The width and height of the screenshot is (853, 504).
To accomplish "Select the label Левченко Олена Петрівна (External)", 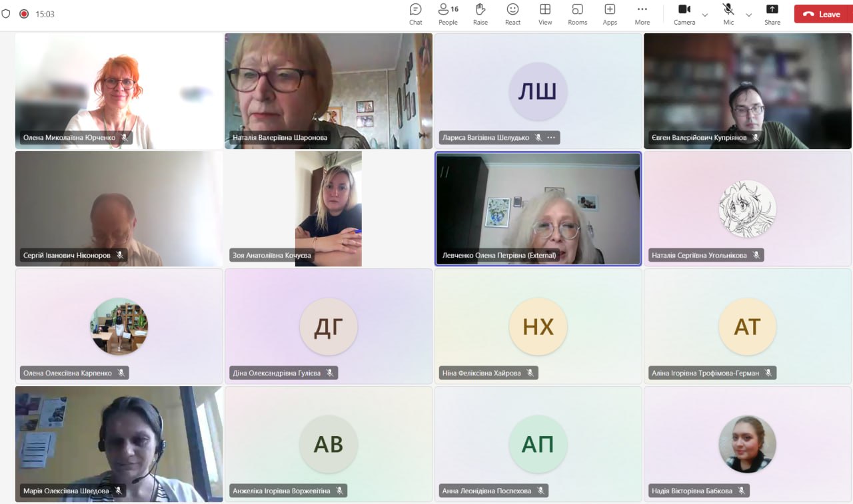I will click(x=499, y=255).
